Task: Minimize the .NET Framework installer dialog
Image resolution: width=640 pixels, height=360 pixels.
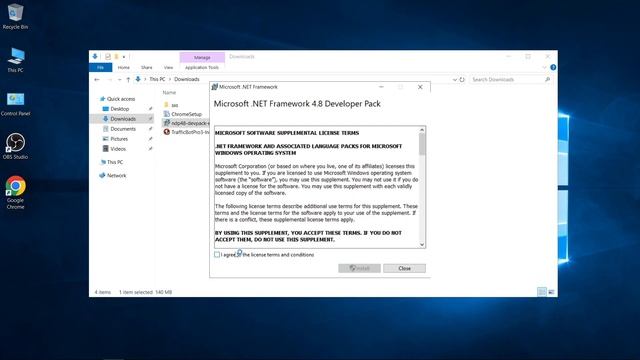Action: (381, 87)
